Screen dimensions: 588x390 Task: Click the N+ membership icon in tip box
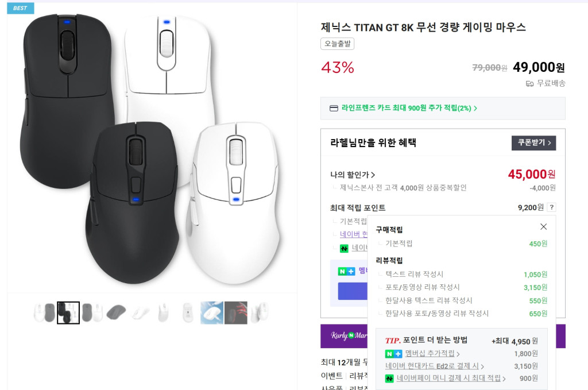393,354
